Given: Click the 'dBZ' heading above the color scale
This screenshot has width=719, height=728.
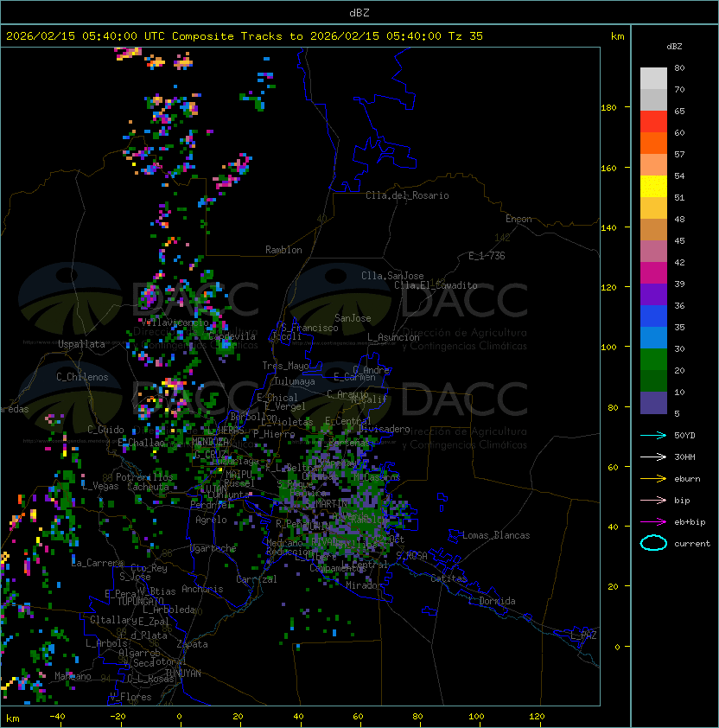Looking at the screenshot, I should 674,47.
